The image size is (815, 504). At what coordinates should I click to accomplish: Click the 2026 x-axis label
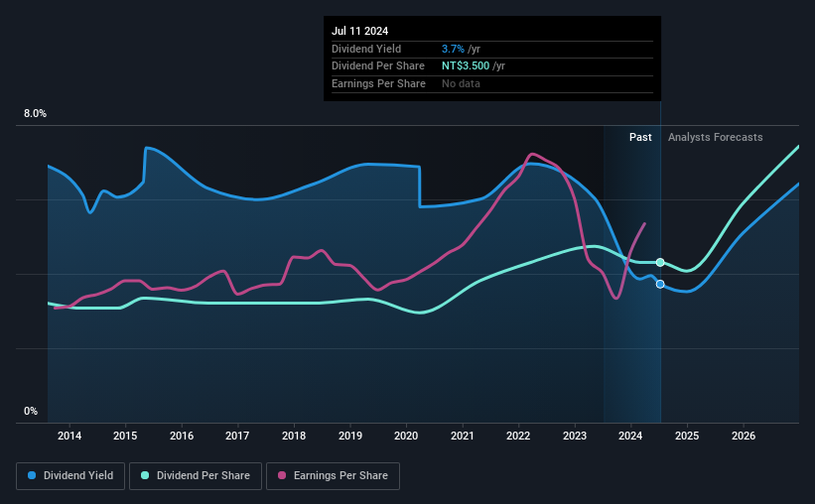click(744, 436)
